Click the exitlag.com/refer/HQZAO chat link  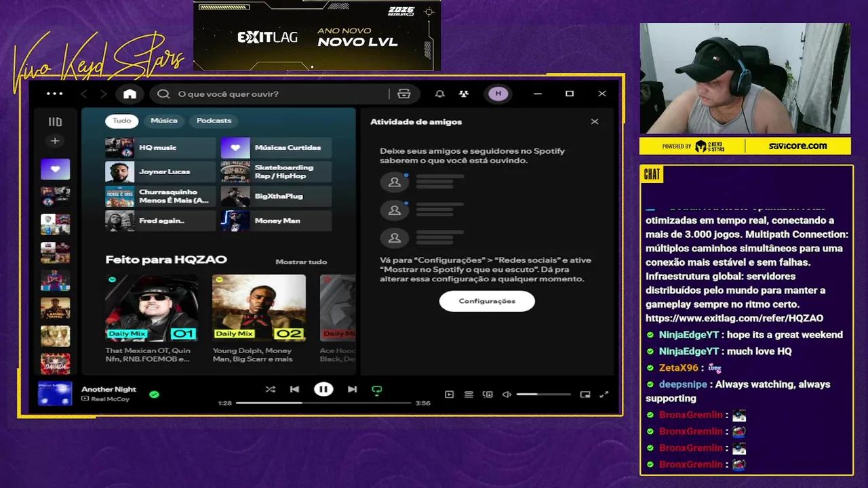pyautogui.click(x=734, y=318)
